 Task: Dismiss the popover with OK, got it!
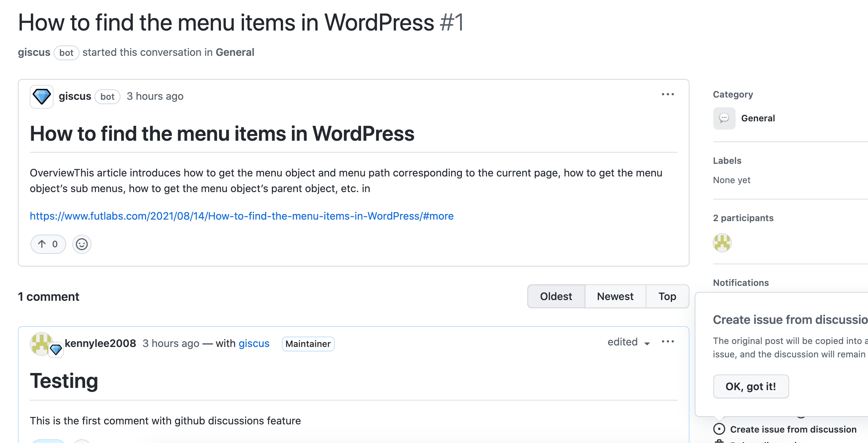click(751, 386)
